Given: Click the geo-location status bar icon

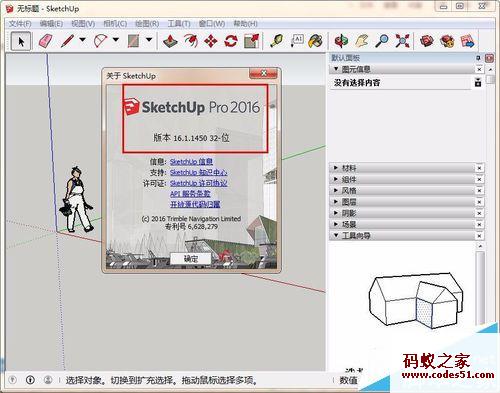Looking at the screenshot, I should coord(12,380).
